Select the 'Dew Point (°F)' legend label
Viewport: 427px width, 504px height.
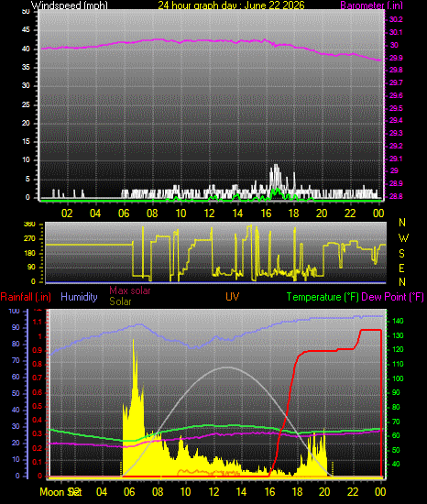392,297
